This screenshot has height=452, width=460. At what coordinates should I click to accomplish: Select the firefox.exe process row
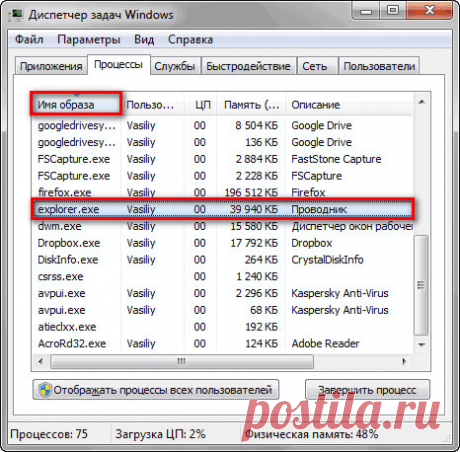[223, 193]
